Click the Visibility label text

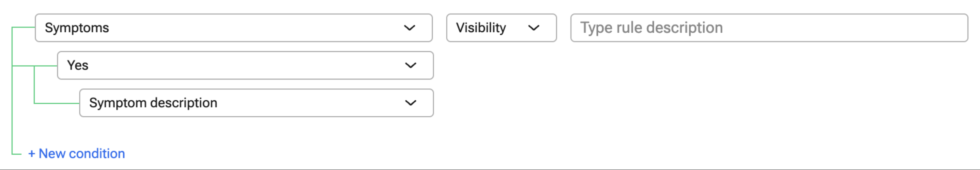point(481,28)
